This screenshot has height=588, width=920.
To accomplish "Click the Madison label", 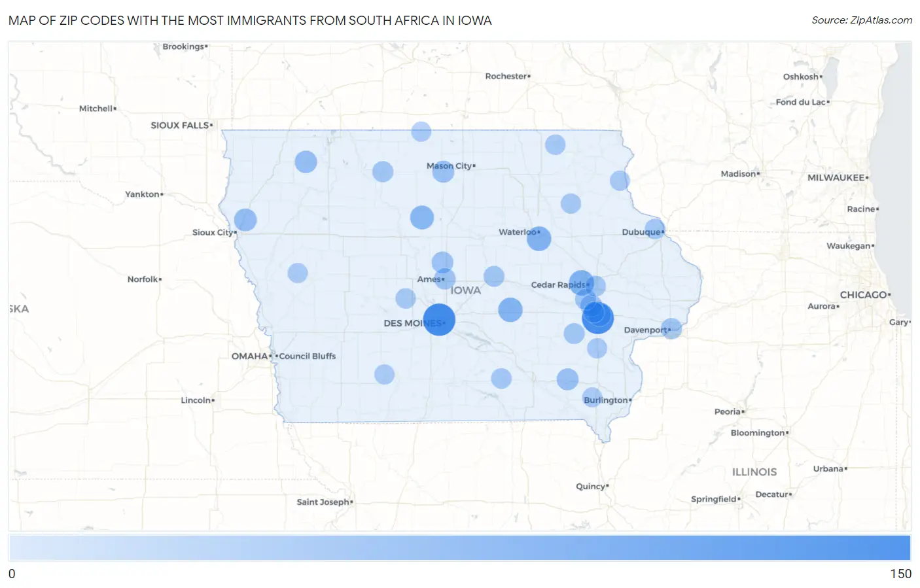I will click(x=738, y=173).
